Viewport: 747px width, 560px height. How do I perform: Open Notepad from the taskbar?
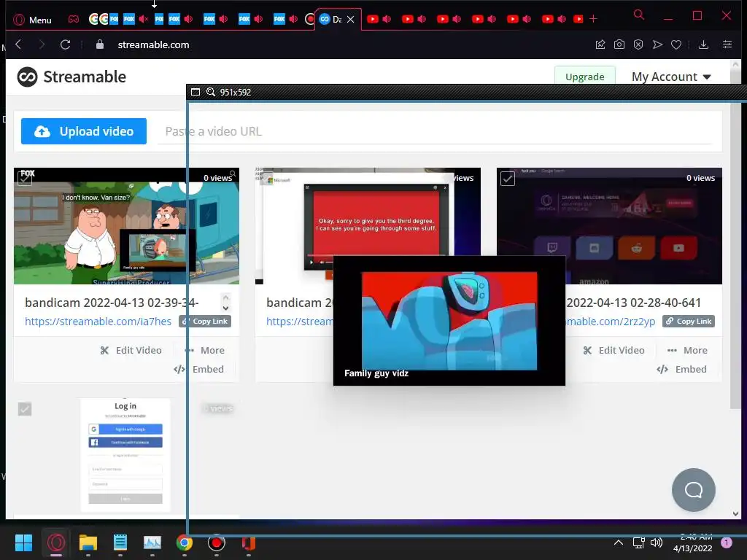point(120,542)
